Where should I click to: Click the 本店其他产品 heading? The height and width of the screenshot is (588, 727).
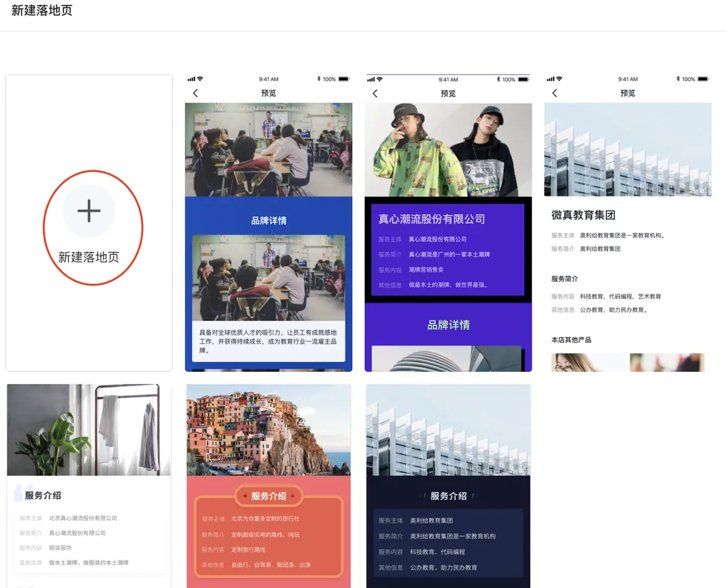[x=571, y=340]
